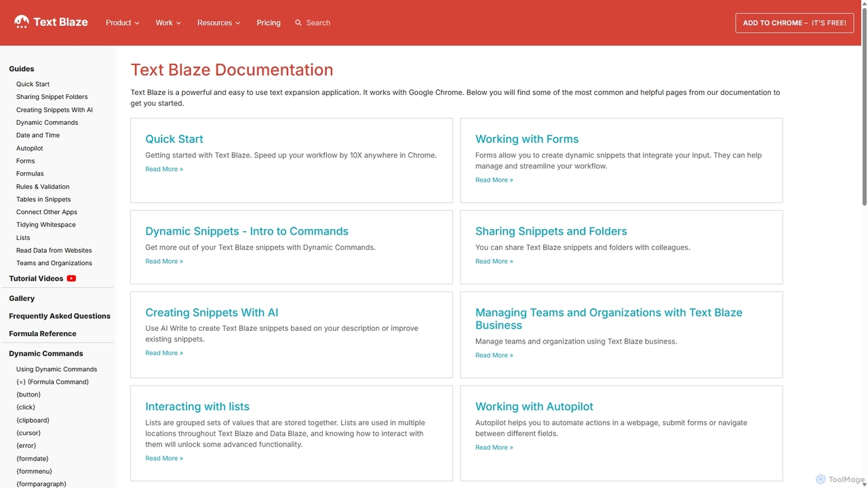Open Sharing Snippets and Folders card title
The height and width of the screenshot is (488, 868).
[551, 231]
